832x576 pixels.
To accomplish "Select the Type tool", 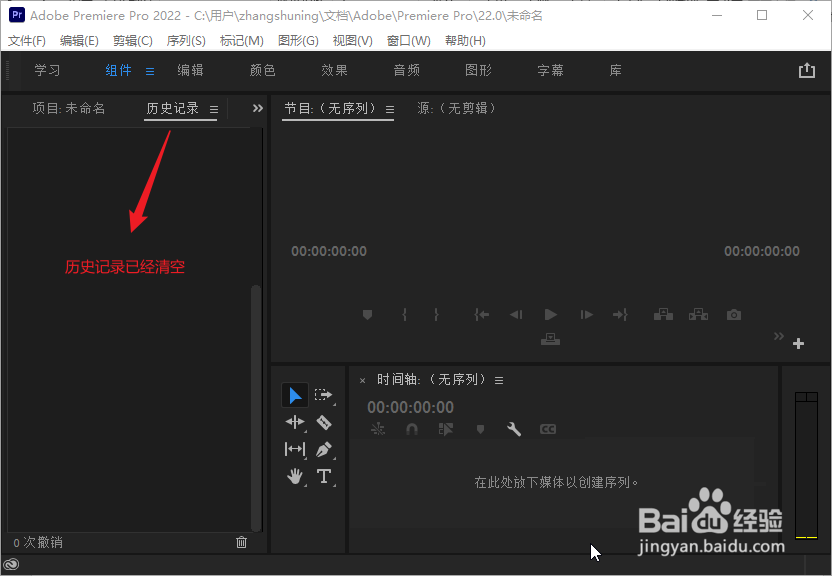I will point(324,476).
